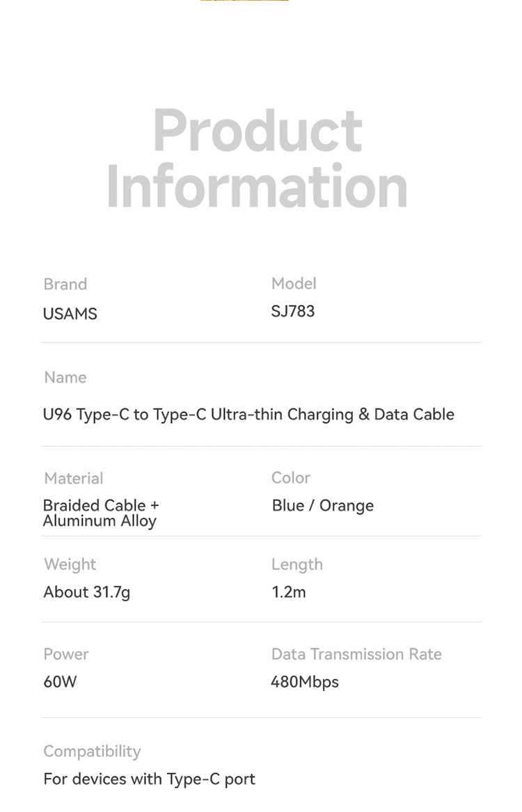522x812 pixels.
Task: Click the For devices with Type-C port text
Action: (149, 779)
